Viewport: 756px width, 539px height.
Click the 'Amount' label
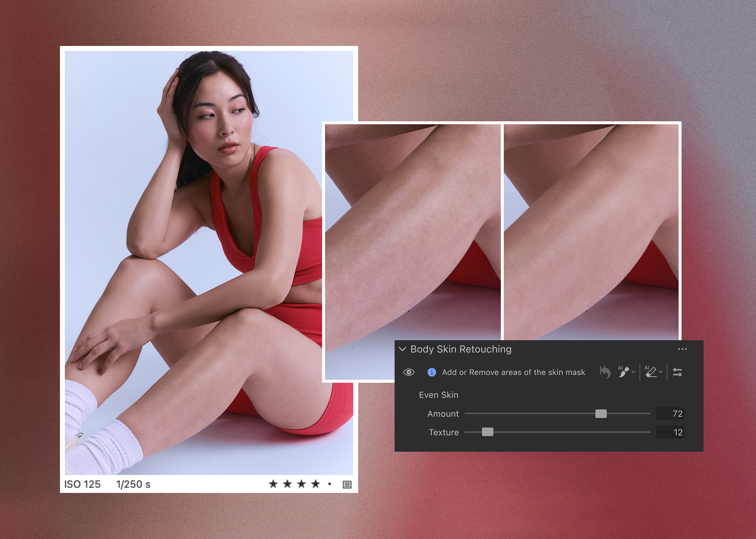coord(443,414)
